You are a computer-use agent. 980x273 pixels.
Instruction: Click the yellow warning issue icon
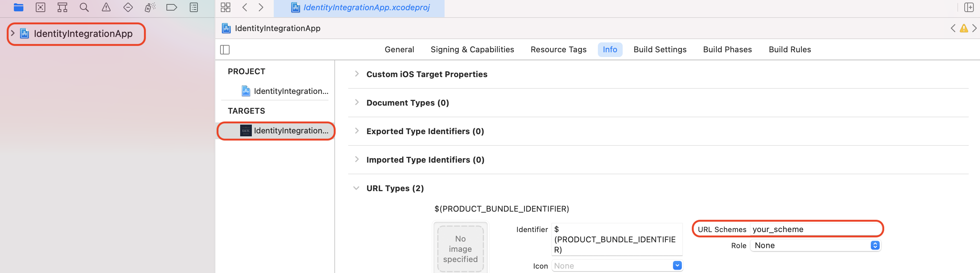pos(964,28)
